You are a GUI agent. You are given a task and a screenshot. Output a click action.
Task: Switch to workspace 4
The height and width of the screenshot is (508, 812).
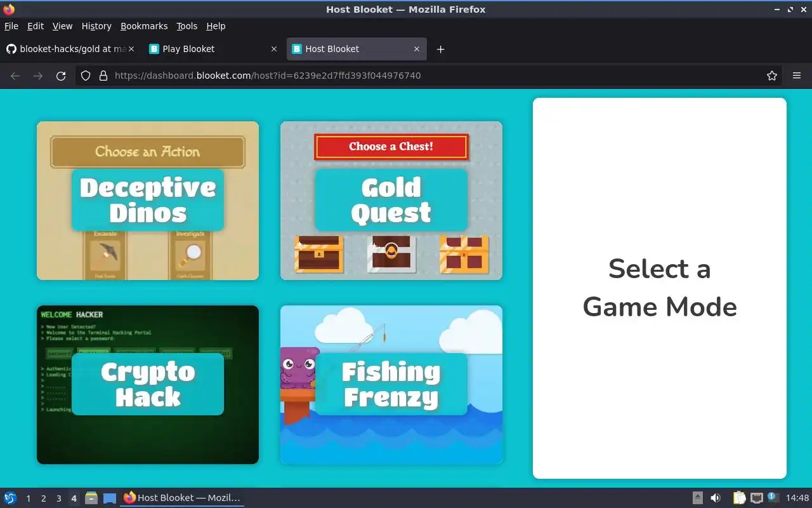click(74, 498)
